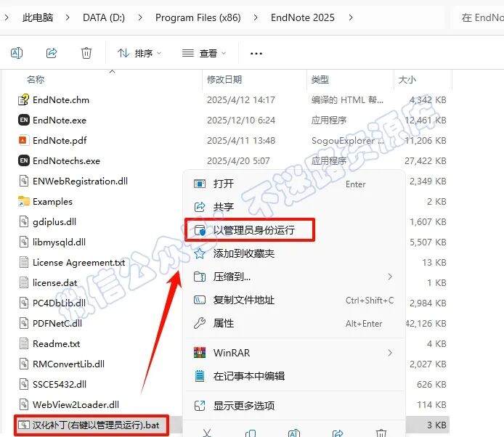504x437 pixels.
Task: Select the license.dat file icon
Action: (x=24, y=282)
